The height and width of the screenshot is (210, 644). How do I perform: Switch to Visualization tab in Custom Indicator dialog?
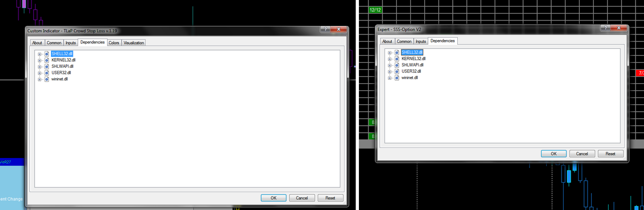coord(133,43)
